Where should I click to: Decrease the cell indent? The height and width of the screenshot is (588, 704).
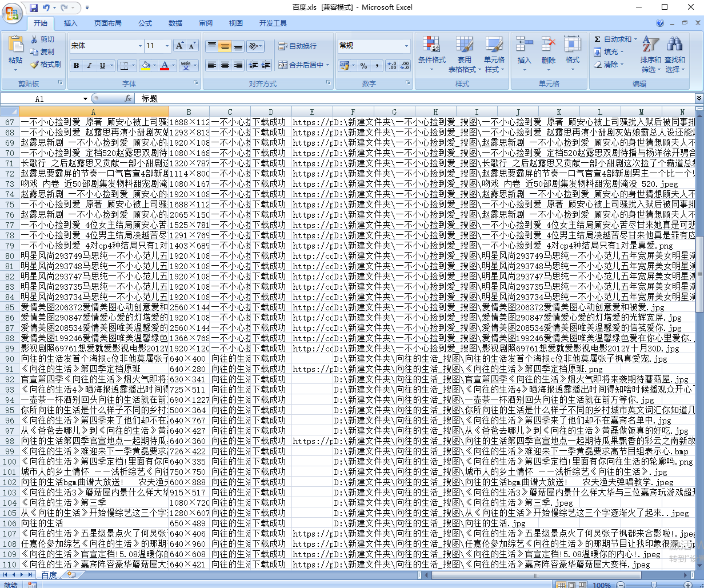coord(253,65)
